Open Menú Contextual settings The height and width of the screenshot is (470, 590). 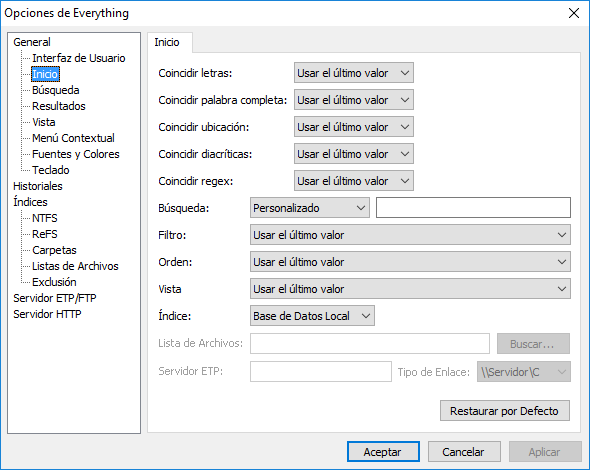(x=73, y=138)
